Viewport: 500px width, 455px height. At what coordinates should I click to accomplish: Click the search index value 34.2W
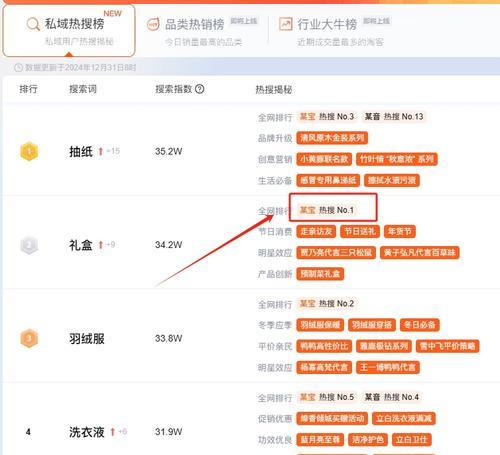pos(169,245)
